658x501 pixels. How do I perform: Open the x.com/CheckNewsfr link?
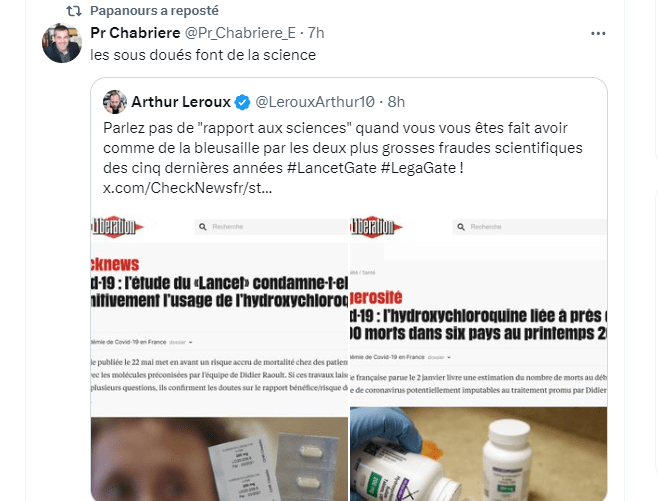(x=188, y=188)
